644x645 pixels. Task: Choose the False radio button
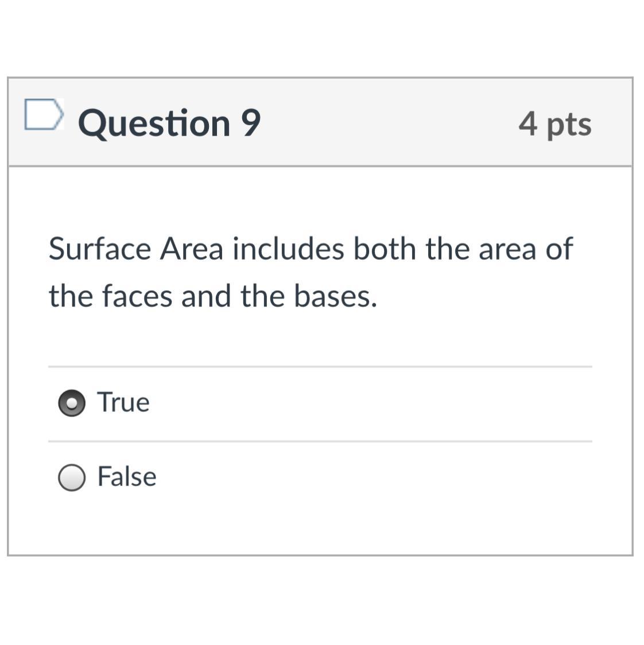coord(72,478)
